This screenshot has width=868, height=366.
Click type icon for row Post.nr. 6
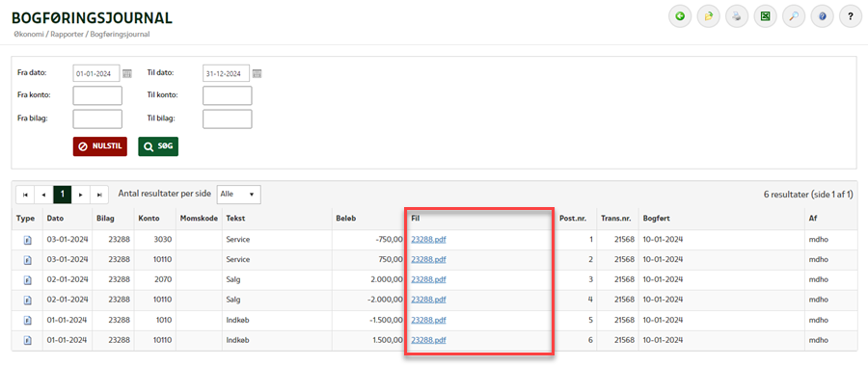tap(27, 340)
